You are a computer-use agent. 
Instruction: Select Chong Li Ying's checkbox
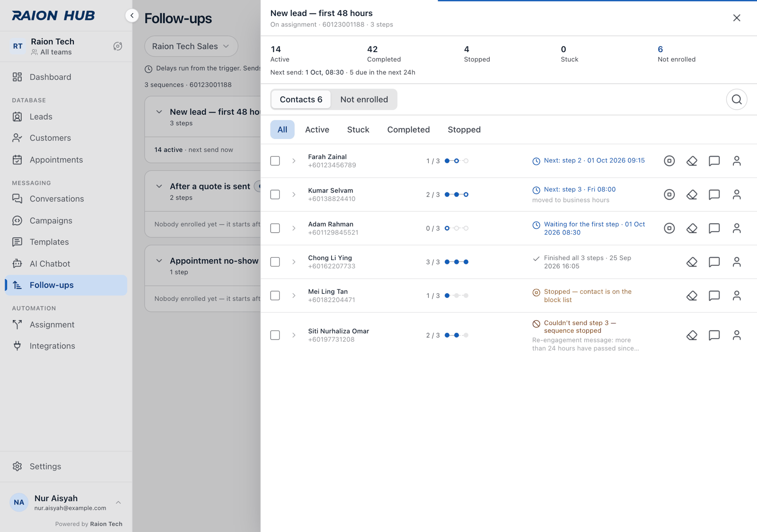(x=275, y=262)
